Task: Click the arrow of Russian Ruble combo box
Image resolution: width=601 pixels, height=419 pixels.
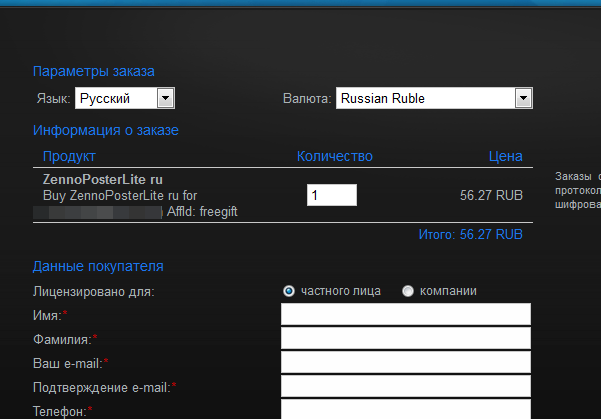Action: coord(524,98)
